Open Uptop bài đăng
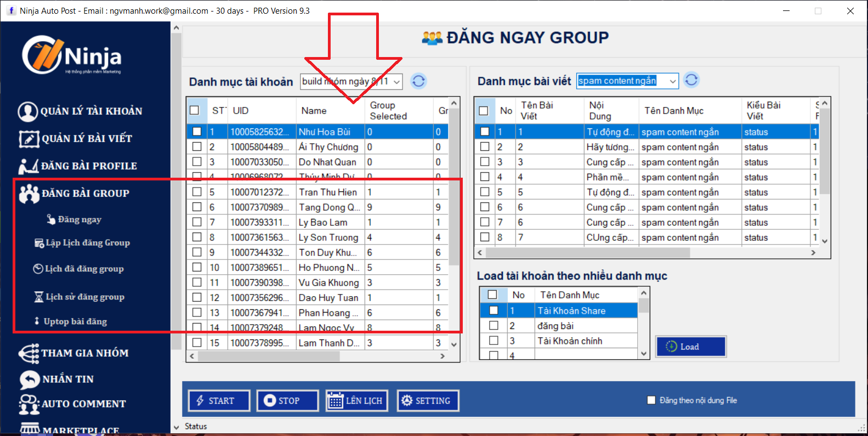 [x=71, y=321]
